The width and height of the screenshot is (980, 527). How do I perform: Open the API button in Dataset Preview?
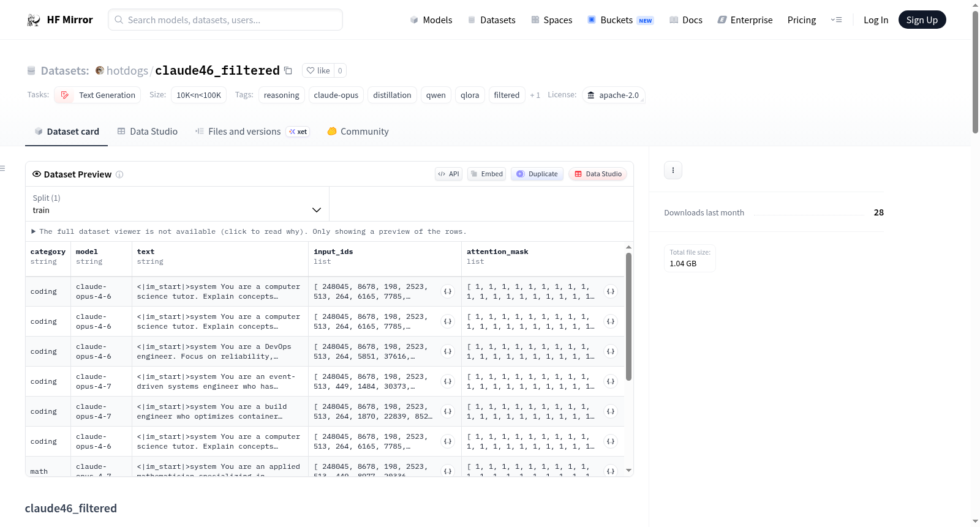(448, 174)
